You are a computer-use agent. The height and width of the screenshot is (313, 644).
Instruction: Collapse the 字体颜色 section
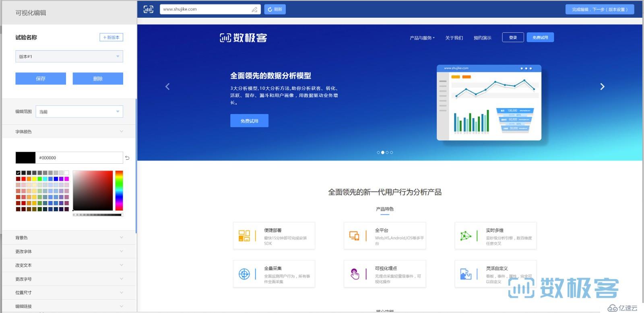pos(69,132)
